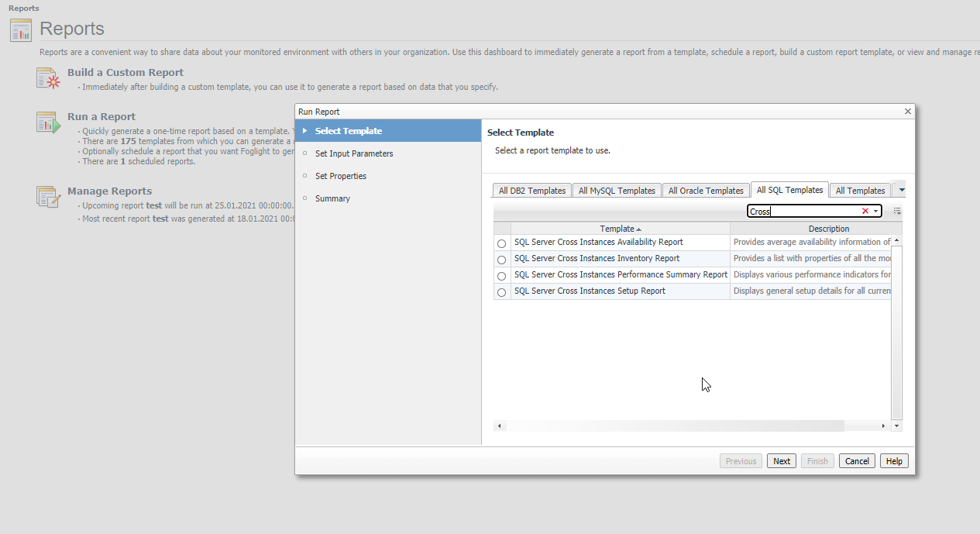The width and height of the screenshot is (980, 534).
Task: Open the Run a Report link
Action: click(x=101, y=117)
